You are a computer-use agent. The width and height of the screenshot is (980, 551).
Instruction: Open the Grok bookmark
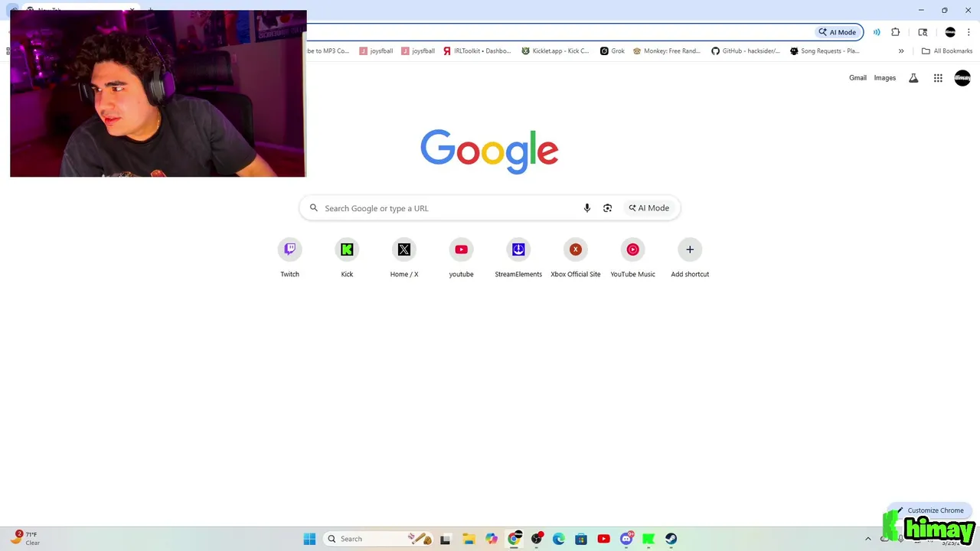612,51
